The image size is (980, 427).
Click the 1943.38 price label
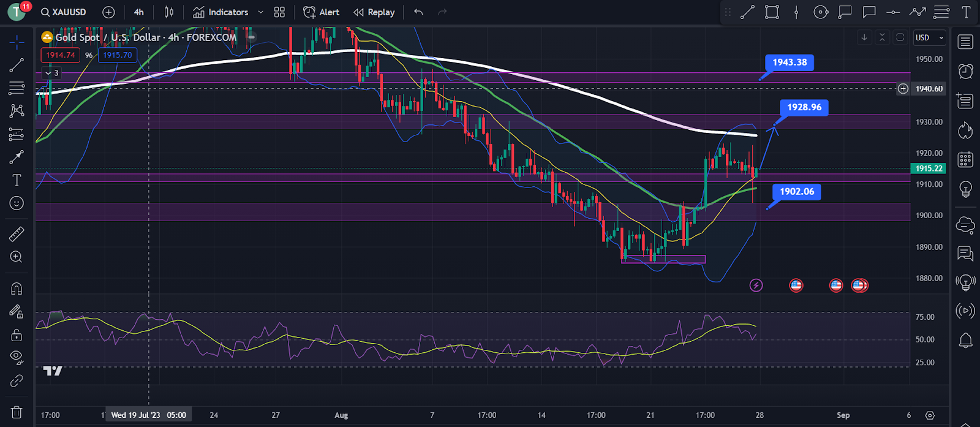[790, 62]
